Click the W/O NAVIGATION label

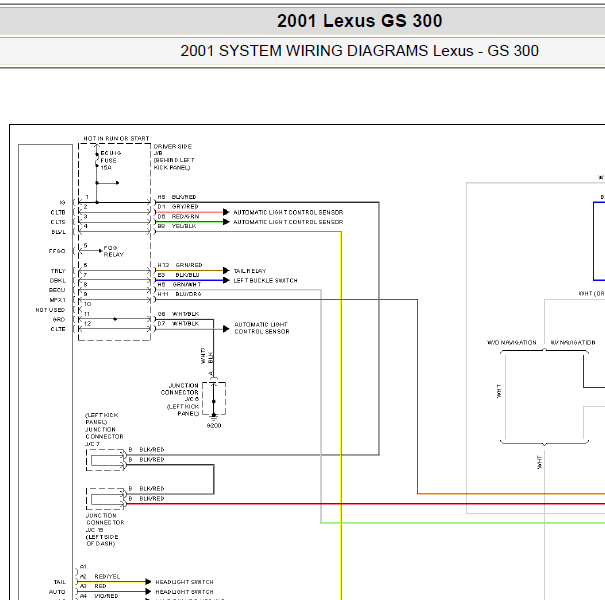tap(512, 343)
